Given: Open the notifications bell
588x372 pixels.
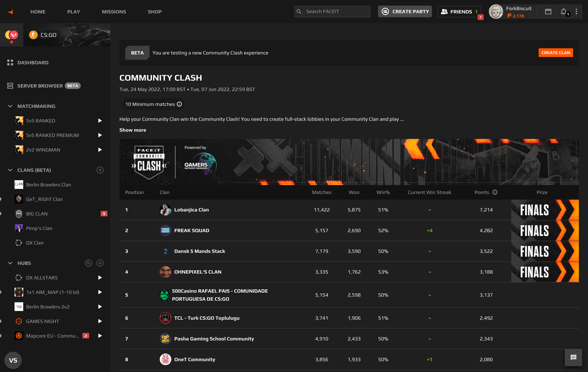Looking at the screenshot, I should tap(564, 12).
